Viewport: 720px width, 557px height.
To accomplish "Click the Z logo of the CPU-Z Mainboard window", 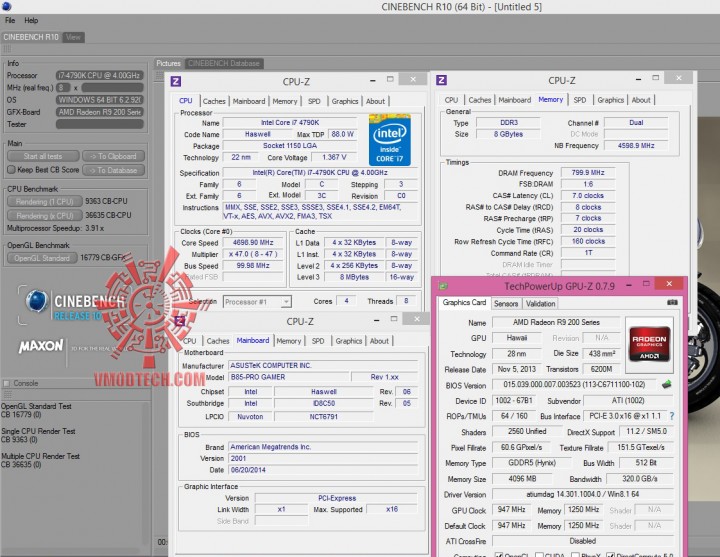I will click(180, 321).
